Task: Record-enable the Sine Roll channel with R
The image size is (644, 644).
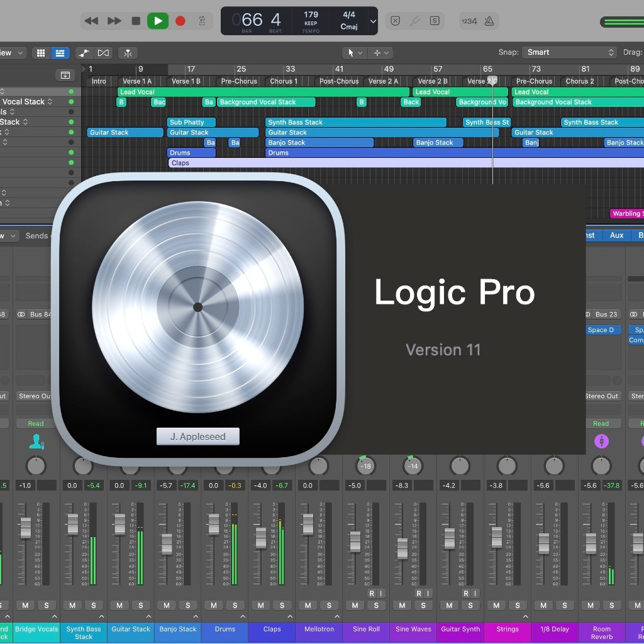Action: 372,594
